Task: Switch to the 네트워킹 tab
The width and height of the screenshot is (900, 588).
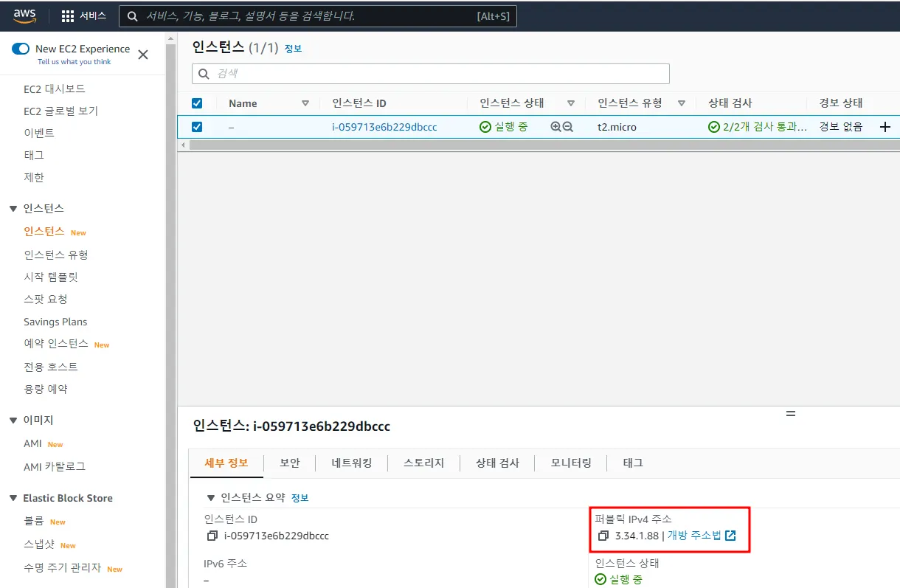Action: click(352, 463)
